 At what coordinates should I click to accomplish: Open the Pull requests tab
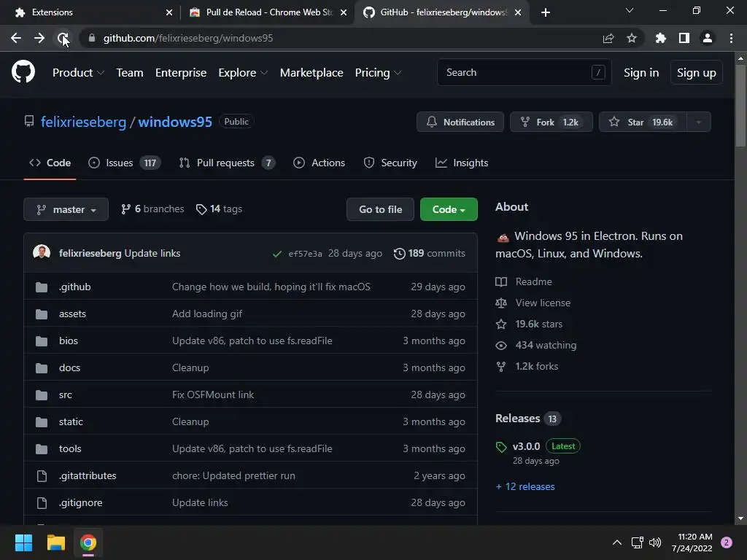coord(228,163)
